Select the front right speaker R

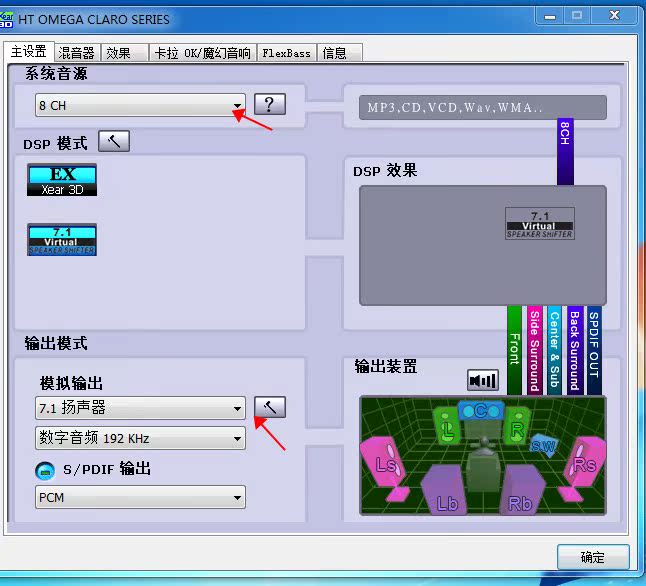(x=517, y=427)
